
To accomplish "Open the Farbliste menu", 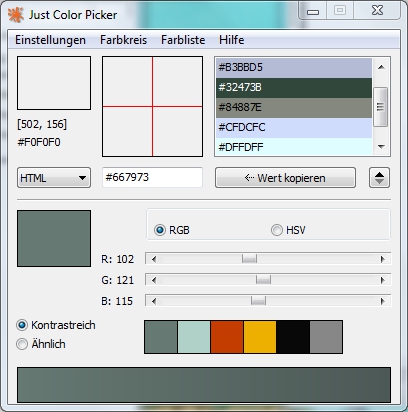I will 183,40.
